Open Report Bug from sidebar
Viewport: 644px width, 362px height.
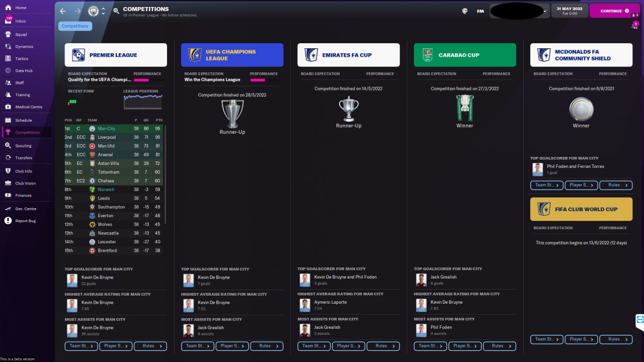(x=26, y=221)
